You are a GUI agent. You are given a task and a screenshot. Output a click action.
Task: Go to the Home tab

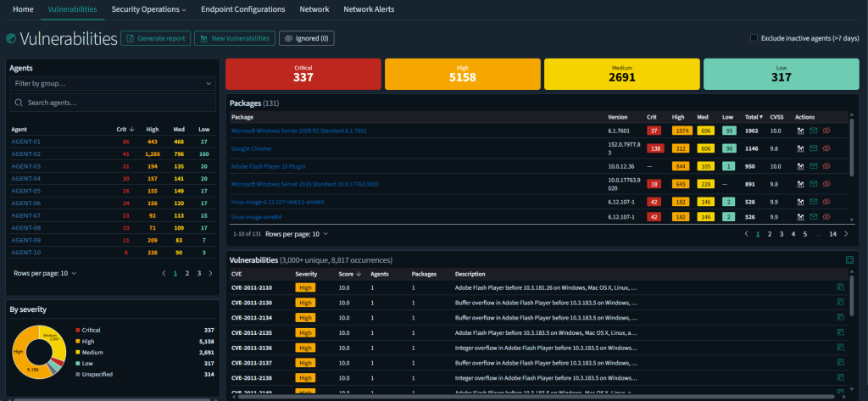click(23, 9)
